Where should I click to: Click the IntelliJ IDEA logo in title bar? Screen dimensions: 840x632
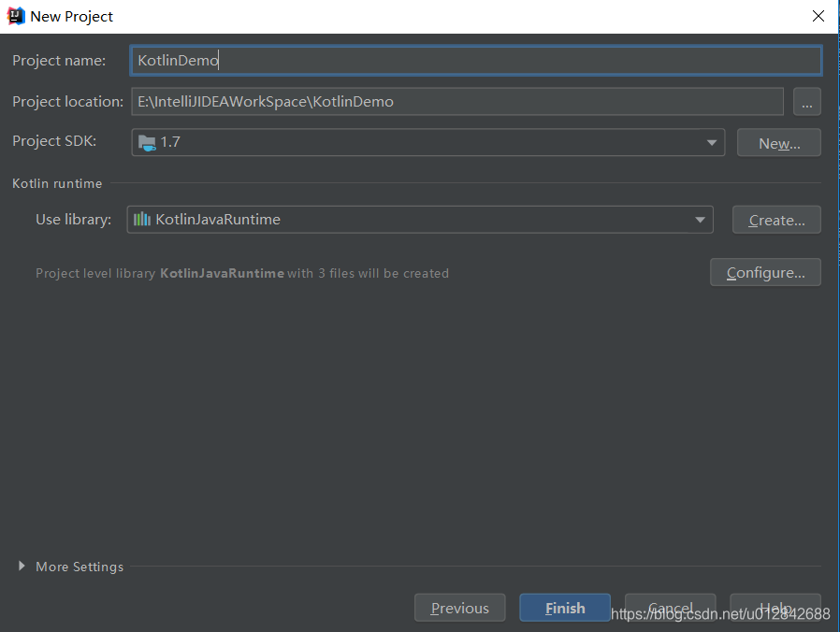(x=16, y=16)
